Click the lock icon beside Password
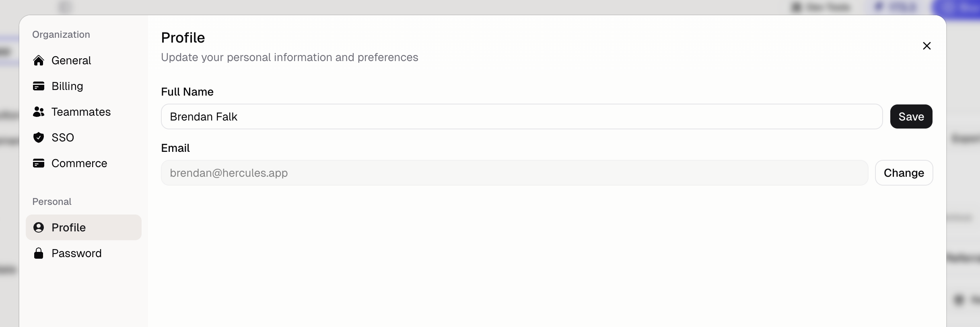This screenshot has height=327, width=980. [x=39, y=253]
